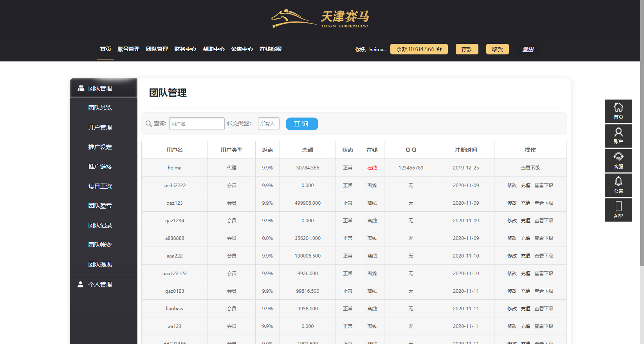The image size is (644, 344).
Task: Collapse the 团队管理 sidebar header
Action: coord(100,88)
